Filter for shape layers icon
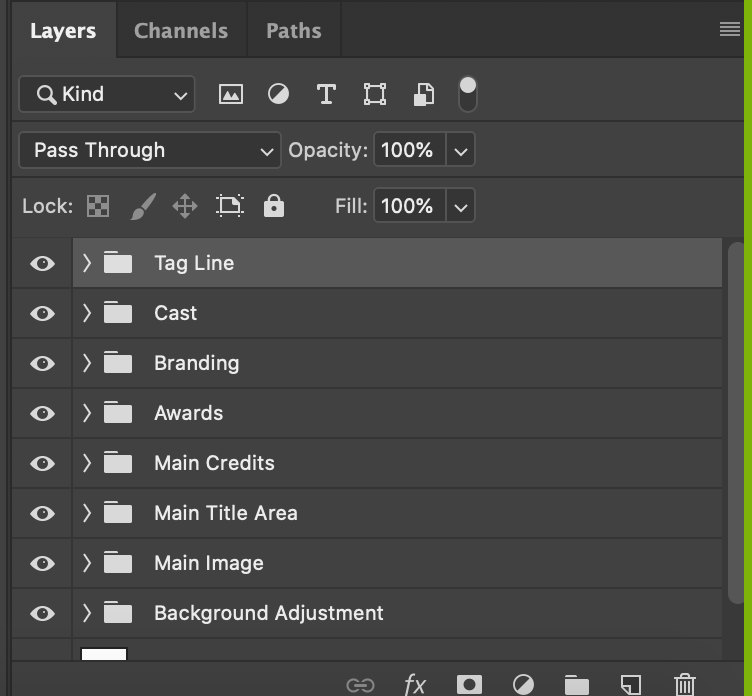Screen dimensions: 752x696 click(x=375, y=94)
